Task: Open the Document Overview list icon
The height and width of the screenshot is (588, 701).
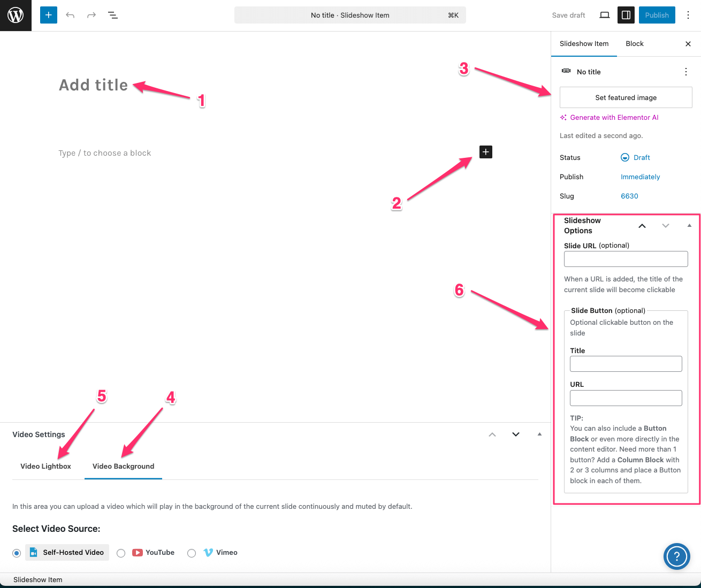Action: 113,15
